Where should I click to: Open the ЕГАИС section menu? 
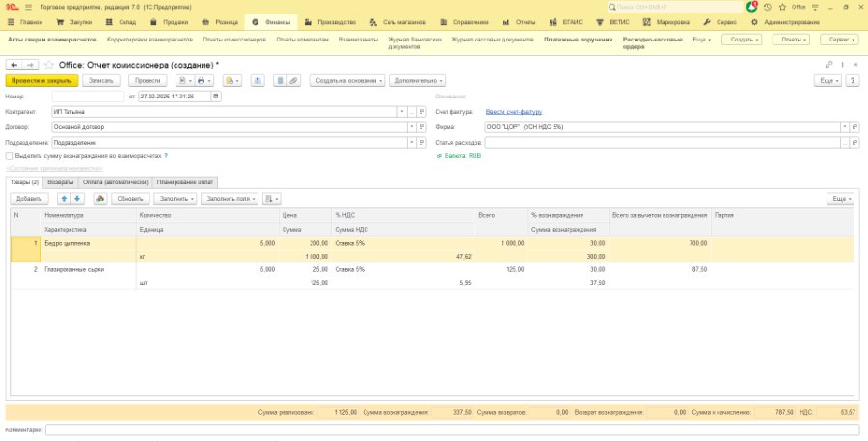coord(566,23)
